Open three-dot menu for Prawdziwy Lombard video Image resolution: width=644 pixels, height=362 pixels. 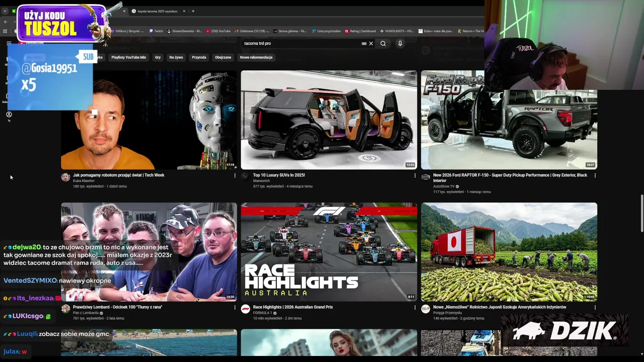point(234,307)
